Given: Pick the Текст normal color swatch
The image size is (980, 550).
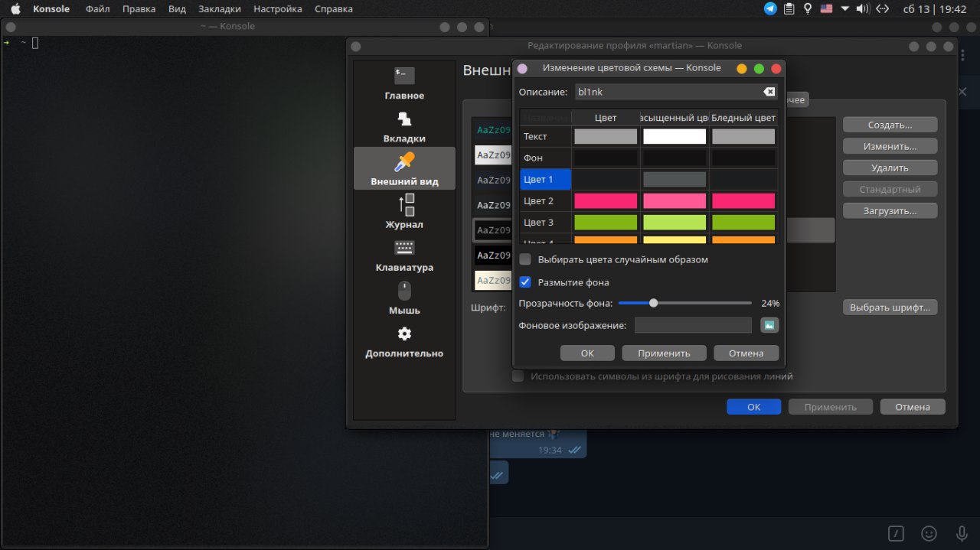Looking at the screenshot, I should tap(606, 136).
